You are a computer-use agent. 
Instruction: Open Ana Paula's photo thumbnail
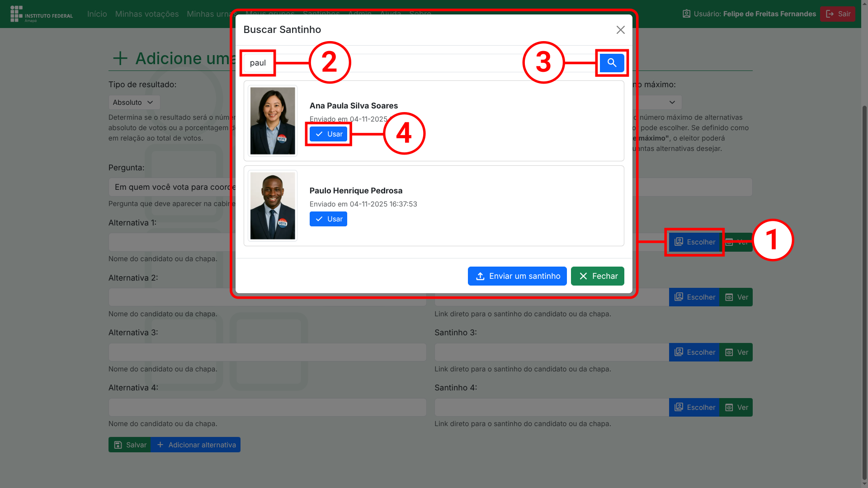pos(273,121)
